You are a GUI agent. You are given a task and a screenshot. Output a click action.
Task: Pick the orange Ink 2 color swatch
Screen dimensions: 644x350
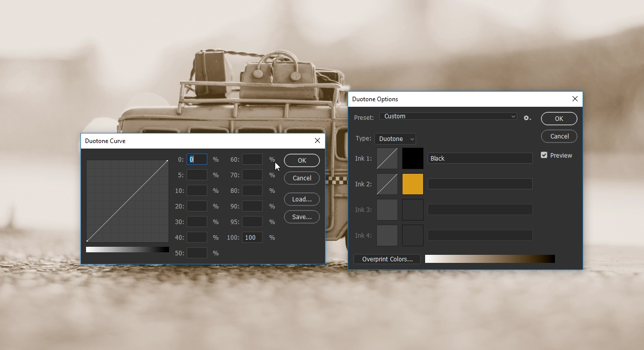point(413,184)
